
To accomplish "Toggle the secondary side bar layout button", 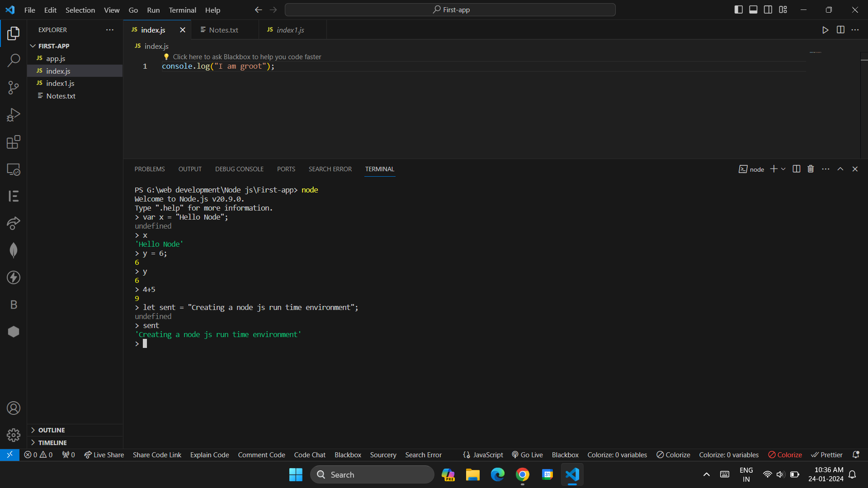I will tap(768, 9).
